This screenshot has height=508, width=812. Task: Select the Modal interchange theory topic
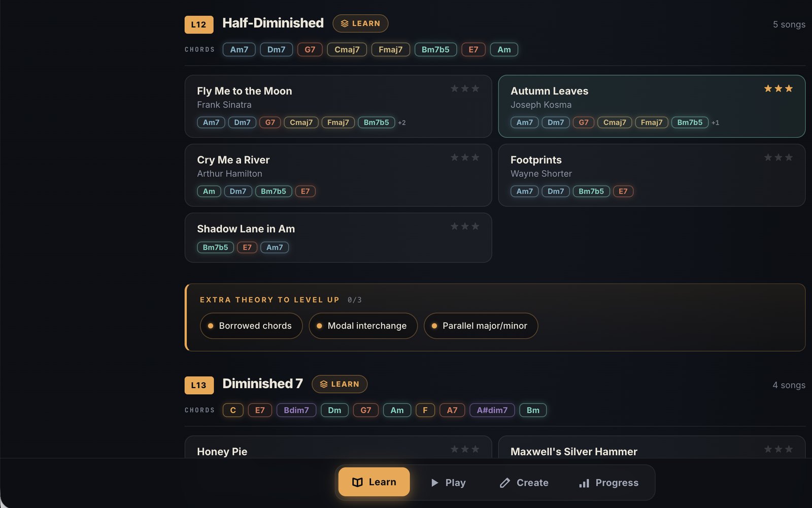coord(363,326)
